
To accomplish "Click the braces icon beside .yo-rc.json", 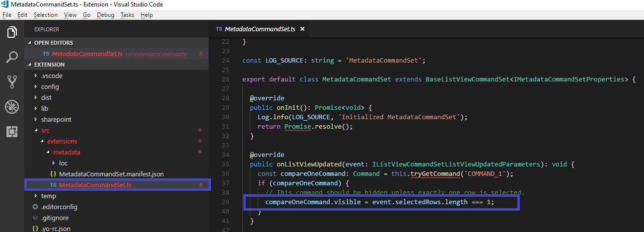I will [35, 229].
